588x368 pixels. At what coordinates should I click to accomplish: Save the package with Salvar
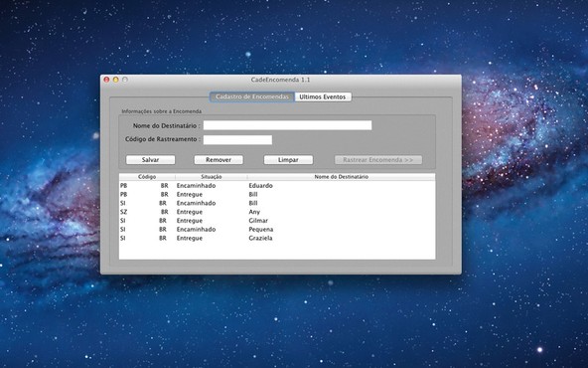pos(150,160)
